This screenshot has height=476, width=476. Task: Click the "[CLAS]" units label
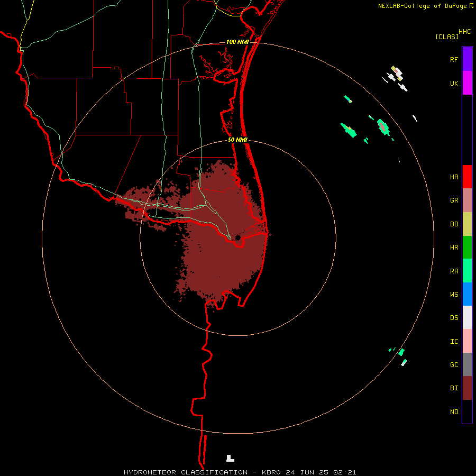click(447, 37)
